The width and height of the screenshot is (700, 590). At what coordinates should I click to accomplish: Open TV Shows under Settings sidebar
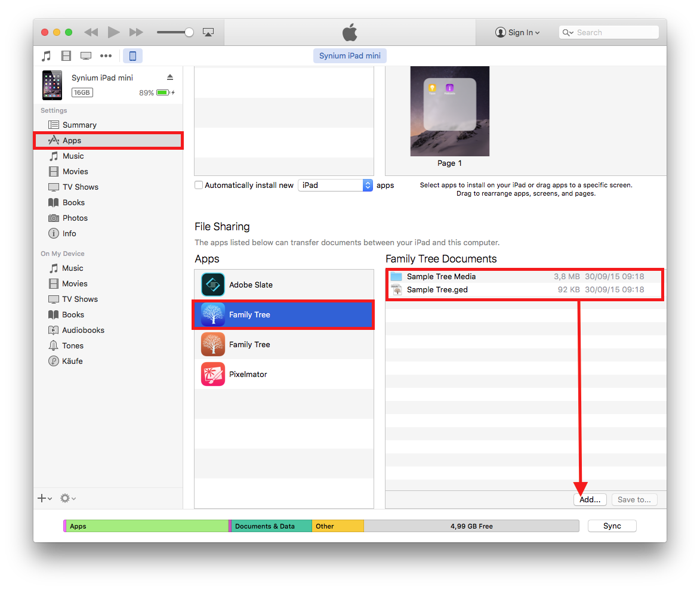(108, 187)
